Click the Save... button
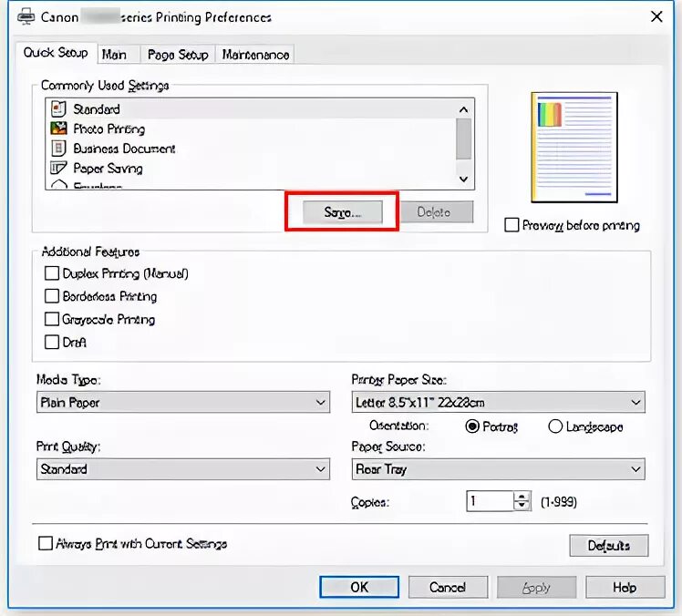This screenshot has height=616, width=682. [x=343, y=212]
